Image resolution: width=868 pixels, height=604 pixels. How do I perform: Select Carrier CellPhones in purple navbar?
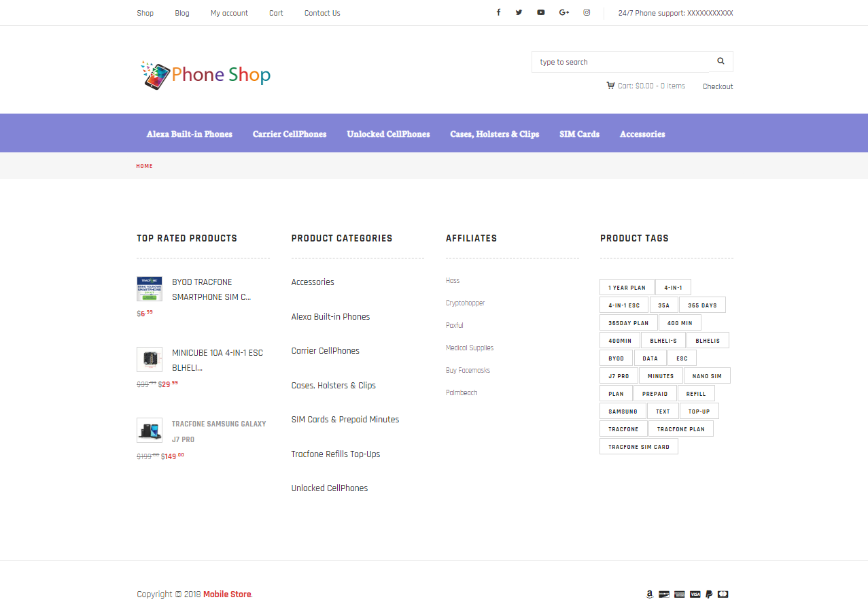pyautogui.click(x=290, y=134)
